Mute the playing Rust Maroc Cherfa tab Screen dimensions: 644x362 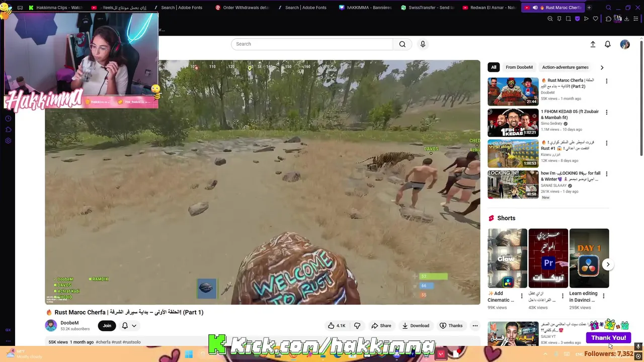tap(535, 8)
